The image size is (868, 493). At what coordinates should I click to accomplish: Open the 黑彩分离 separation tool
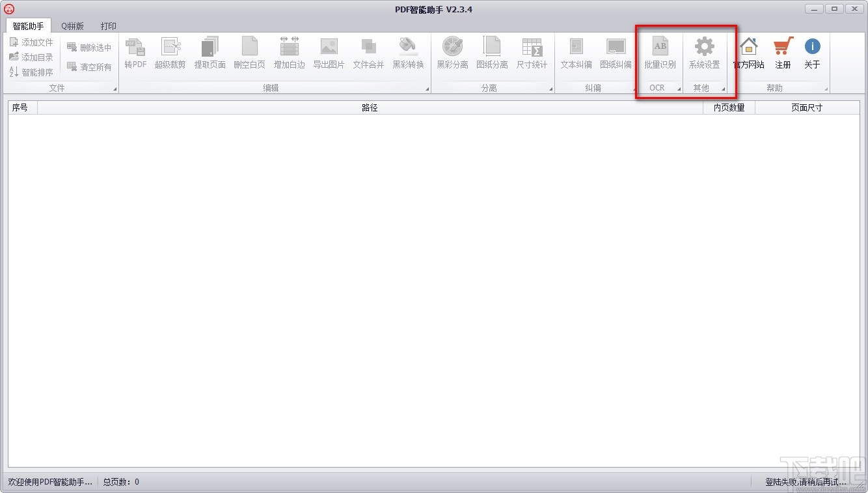tap(452, 53)
